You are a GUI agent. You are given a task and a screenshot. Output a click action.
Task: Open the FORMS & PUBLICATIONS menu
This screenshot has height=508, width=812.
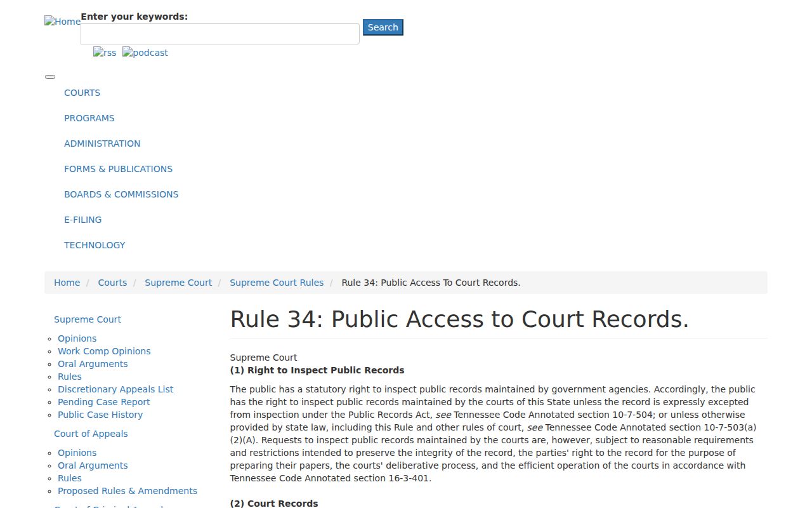pos(118,169)
